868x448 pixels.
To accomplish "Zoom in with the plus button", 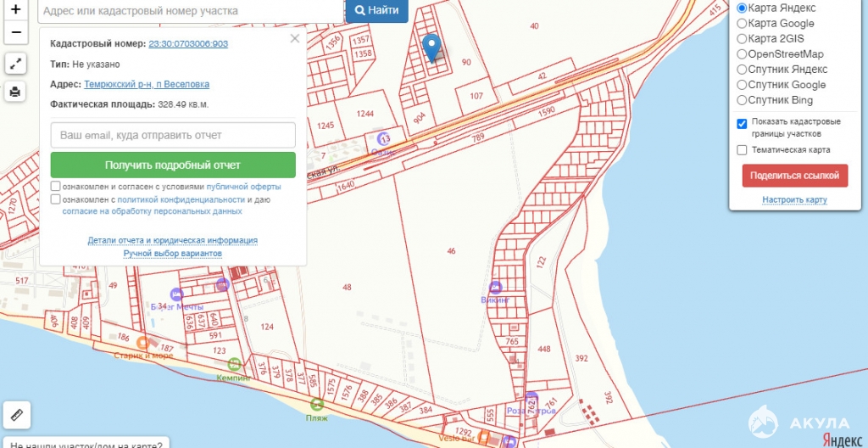I will click(16, 9).
